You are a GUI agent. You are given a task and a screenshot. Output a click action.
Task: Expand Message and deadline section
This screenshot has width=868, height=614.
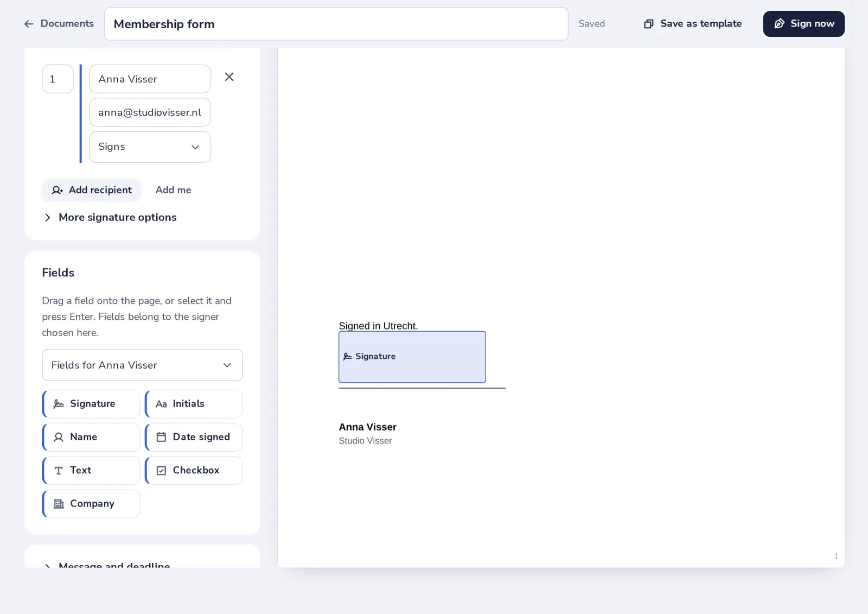click(107, 565)
